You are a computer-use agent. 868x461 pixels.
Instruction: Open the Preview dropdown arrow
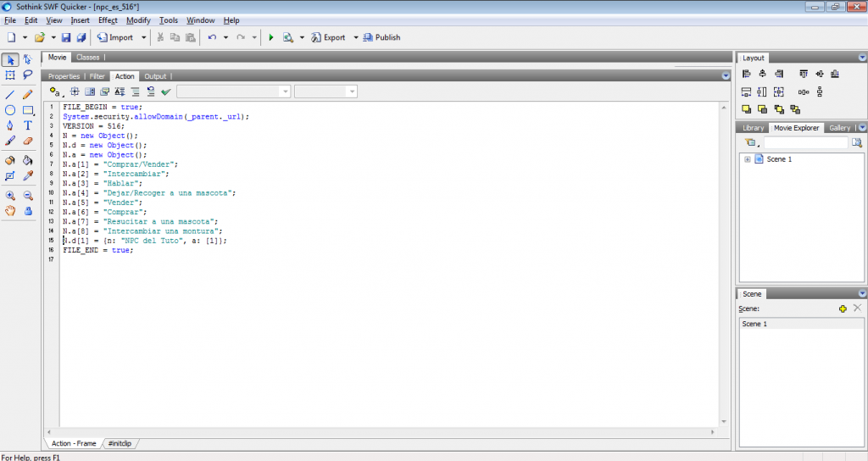point(302,37)
